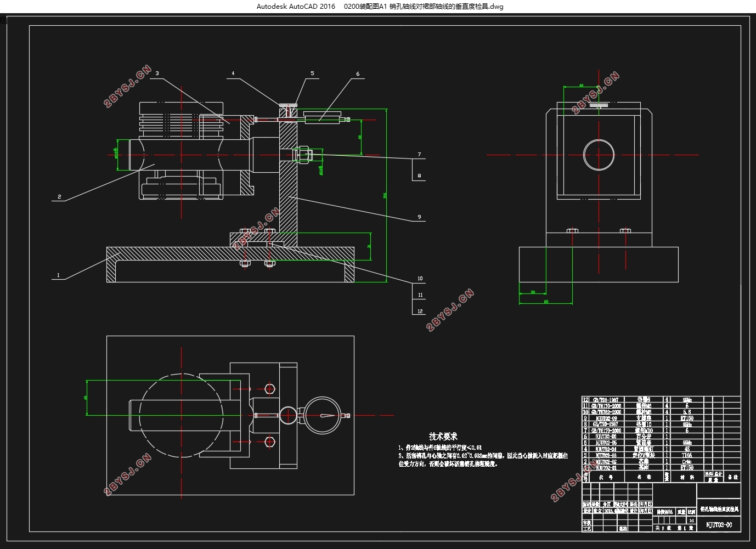Select the pin-hole circle in the side view

click(599, 155)
